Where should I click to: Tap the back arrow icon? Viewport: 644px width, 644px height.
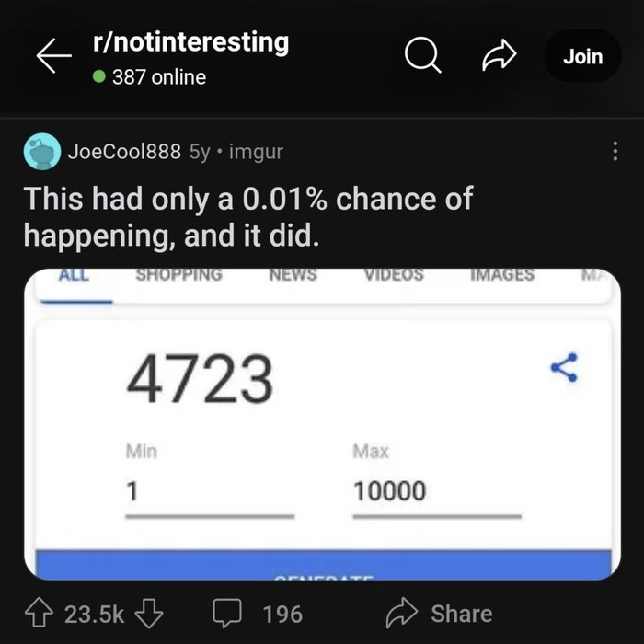[53, 56]
